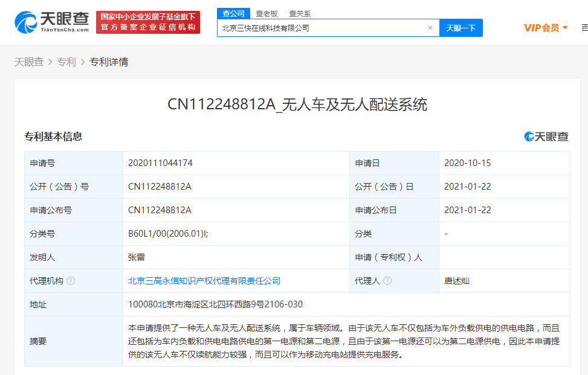This screenshot has width=588, height=375.
Task: Click help icon next to 代理机构
Action: click(x=71, y=281)
